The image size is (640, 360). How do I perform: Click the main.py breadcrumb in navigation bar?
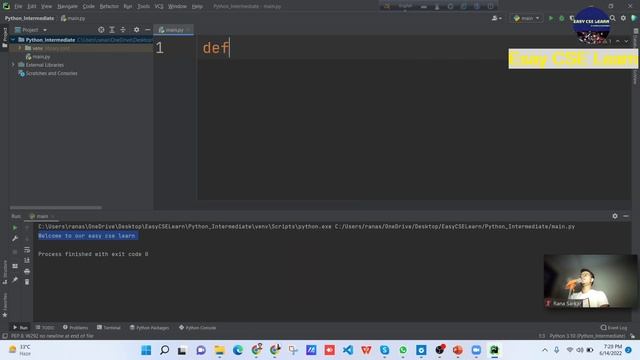pos(73,18)
